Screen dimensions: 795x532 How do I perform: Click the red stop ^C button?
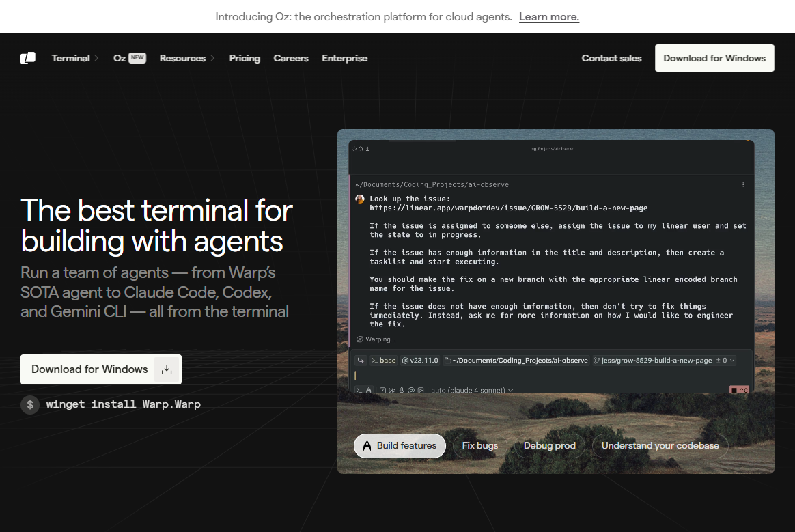pos(739,391)
